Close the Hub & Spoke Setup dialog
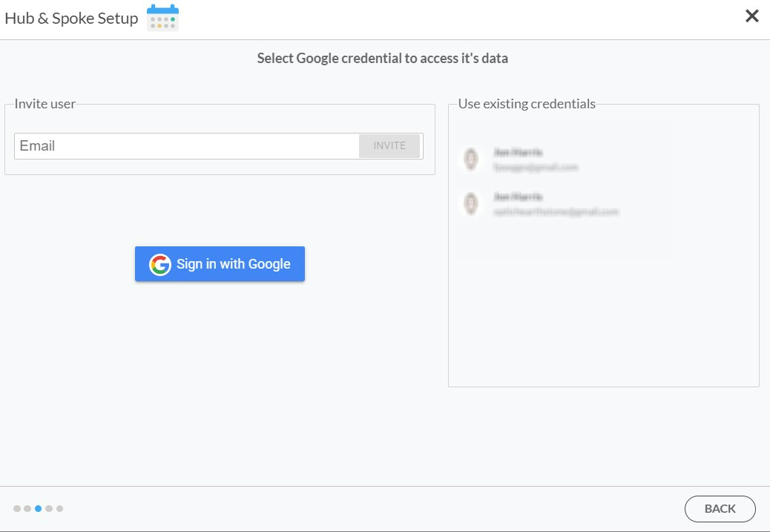Viewport: 770px width, 532px height. (751, 16)
